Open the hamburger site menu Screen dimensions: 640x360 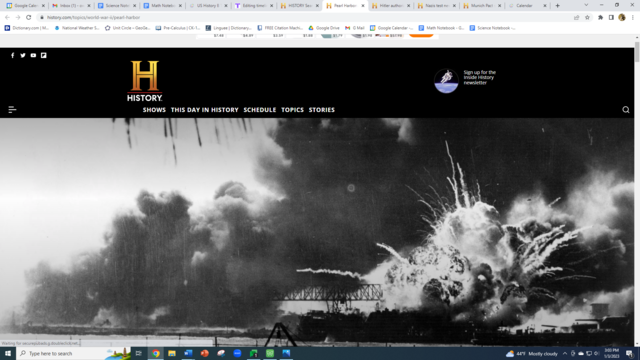coord(12,109)
